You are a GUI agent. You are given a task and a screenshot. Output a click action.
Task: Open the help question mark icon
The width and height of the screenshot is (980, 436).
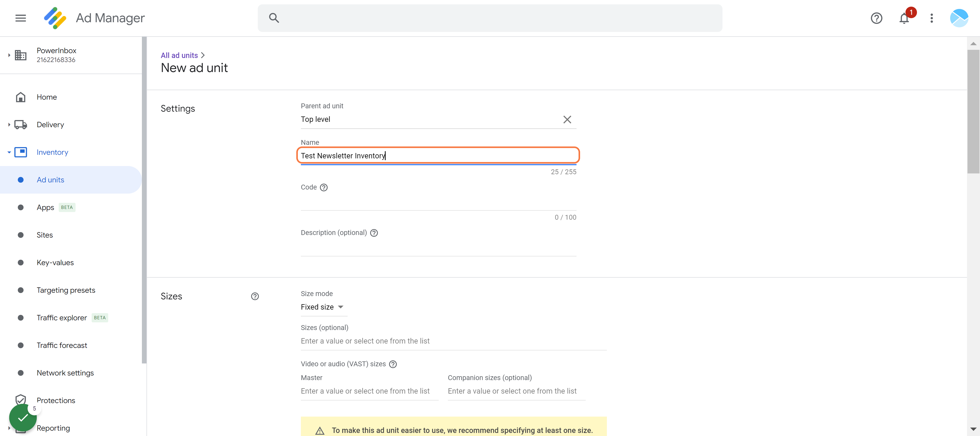click(876, 18)
